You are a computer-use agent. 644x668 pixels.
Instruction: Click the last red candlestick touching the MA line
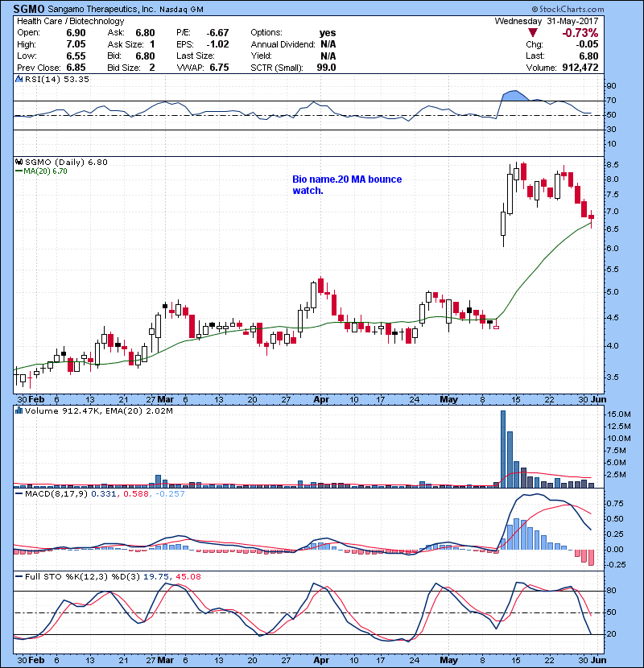(591, 219)
